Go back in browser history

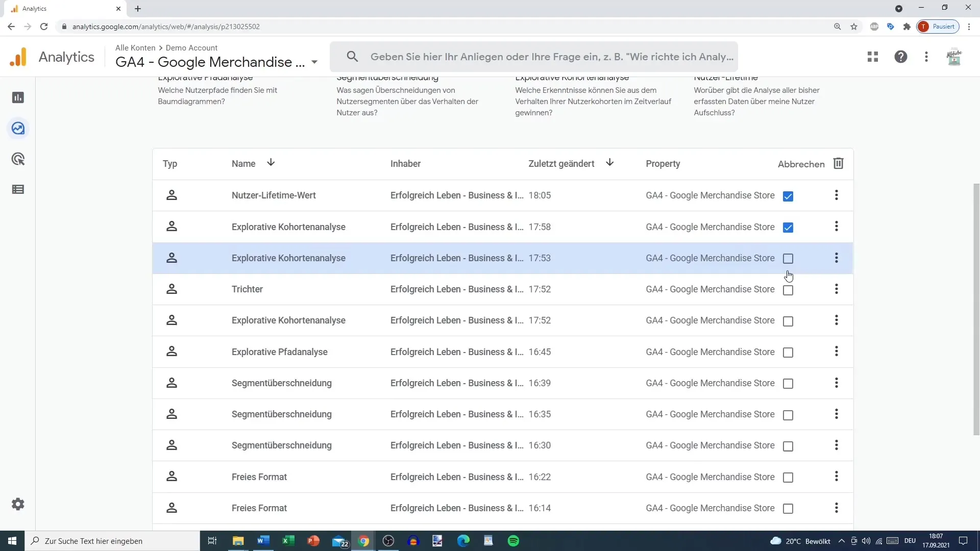[x=11, y=27]
